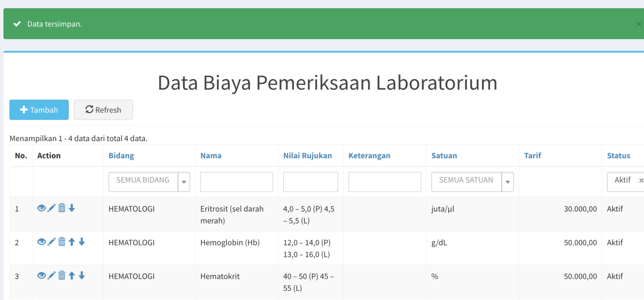Screen dimensions: 644x300
Task: Sort table by Nilai Rujukan column
Action: pos(307,156)
